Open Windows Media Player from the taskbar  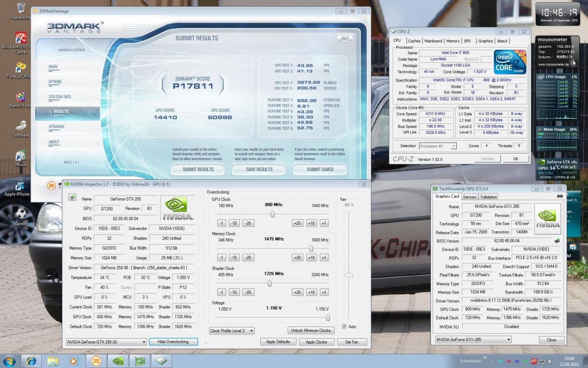point(74,361)
